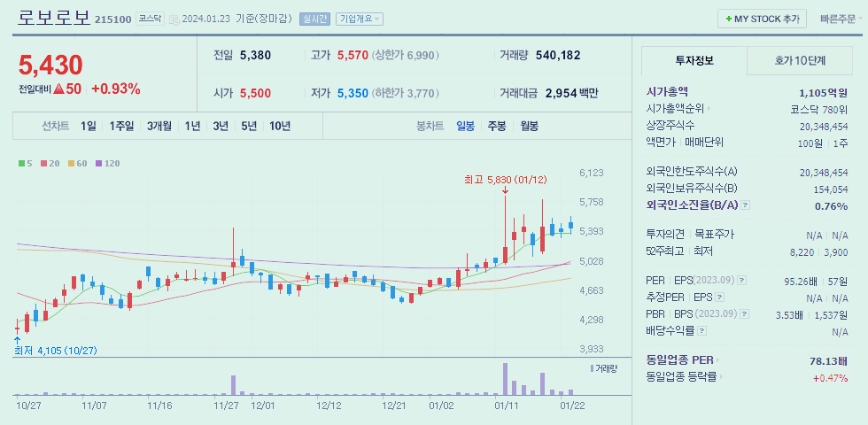Click the help icon next to 추정PER EPS
Viewport: 868px width, 425px height.
[721, 297]
